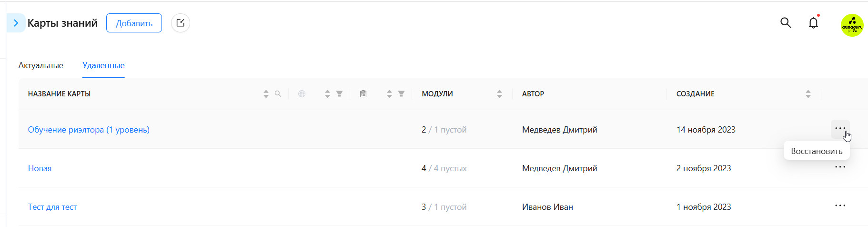Image resolution: width=868 pixels, height=227 pixels.
Task: Sort the table by СОЗДАНИЕ date
Action: (x=808, y=94)
